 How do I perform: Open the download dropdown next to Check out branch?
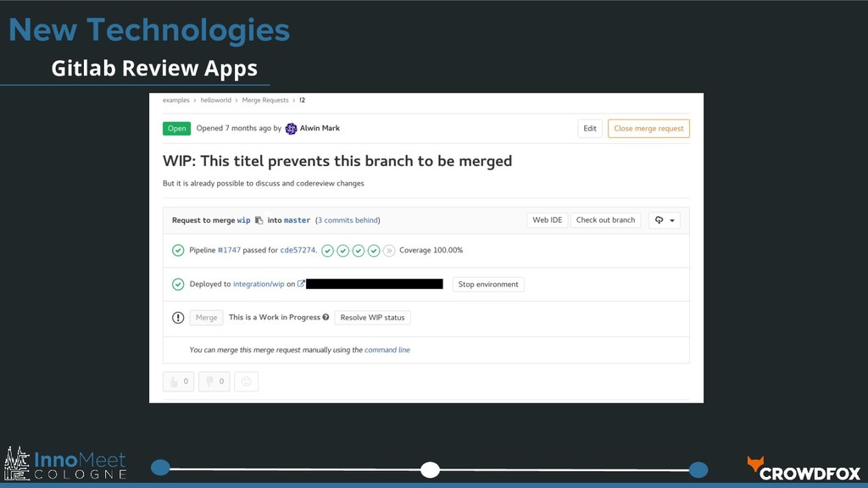coord(665,220)
